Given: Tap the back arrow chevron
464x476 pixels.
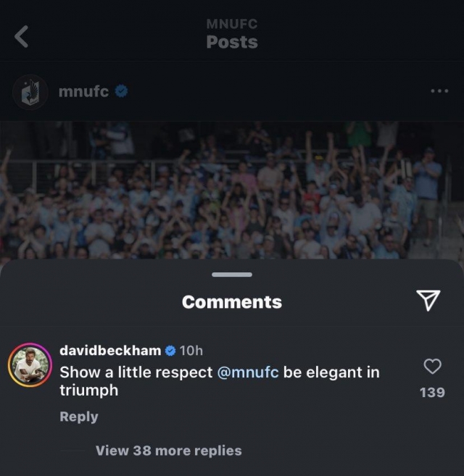Looking at the screenshot, I should point(21,36).
